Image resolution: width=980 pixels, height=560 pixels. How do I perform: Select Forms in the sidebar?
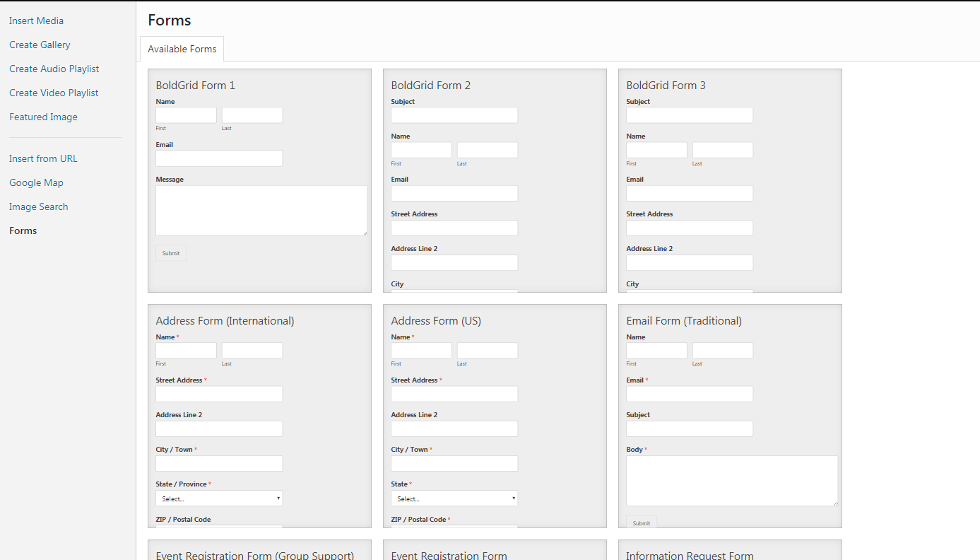23,231
